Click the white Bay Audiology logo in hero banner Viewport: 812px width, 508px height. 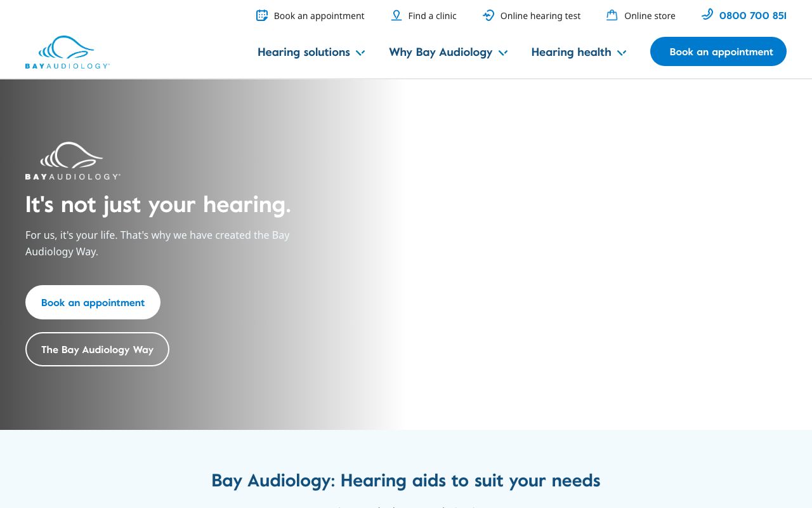click(x=73, y=161)
